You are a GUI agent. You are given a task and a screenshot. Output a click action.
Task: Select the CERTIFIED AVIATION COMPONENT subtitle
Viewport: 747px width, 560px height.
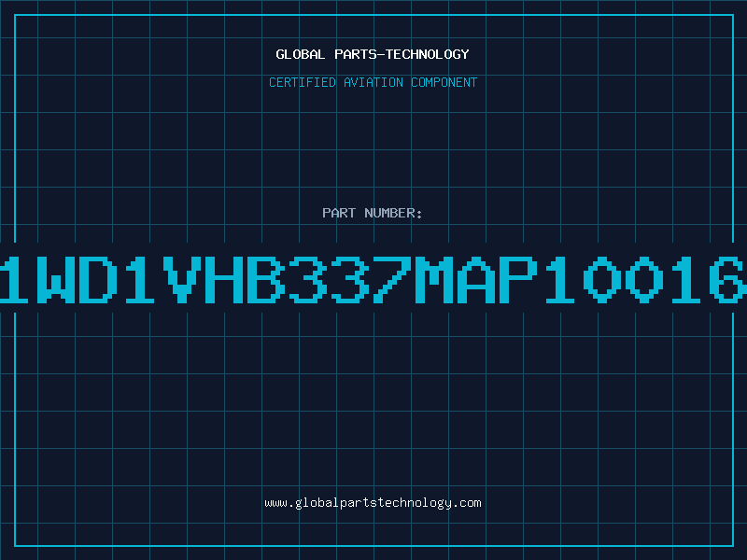click(x=373, y=82)
